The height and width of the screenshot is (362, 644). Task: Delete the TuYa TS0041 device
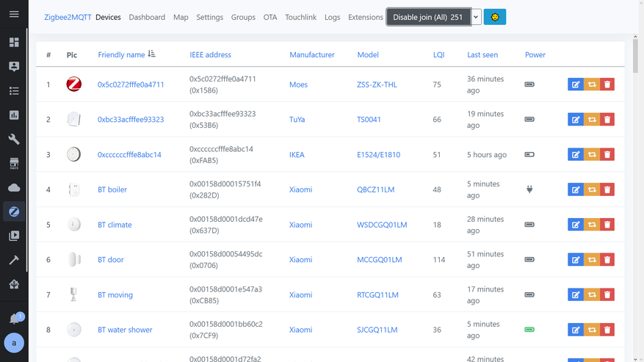[607, 120]
